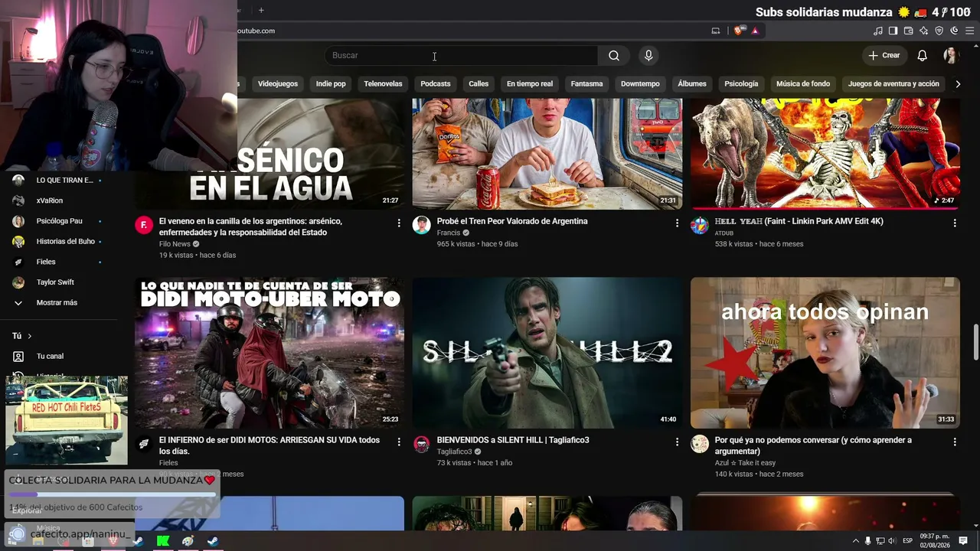This screenshot has height=551, width=980.
Task: Select the Podcasts filter chip
Action: pos(436,84)
